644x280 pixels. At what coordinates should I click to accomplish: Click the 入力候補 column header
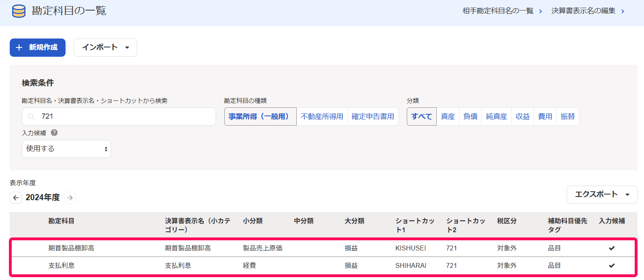tap(612, 221)
